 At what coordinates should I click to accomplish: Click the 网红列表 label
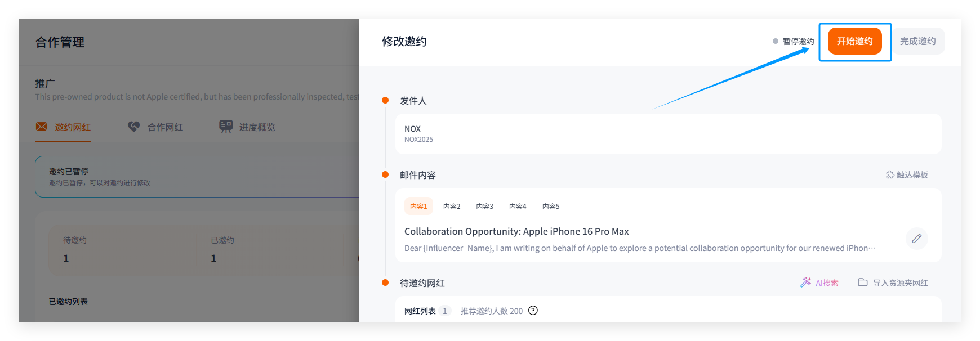420,311
